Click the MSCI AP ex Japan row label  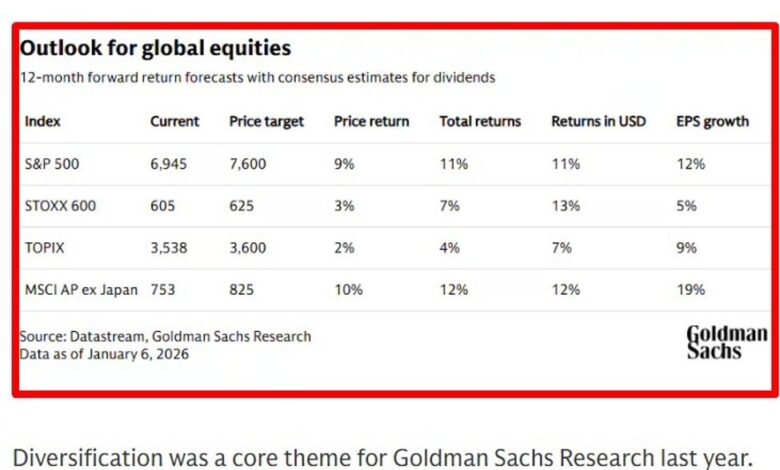coord(82,290)
